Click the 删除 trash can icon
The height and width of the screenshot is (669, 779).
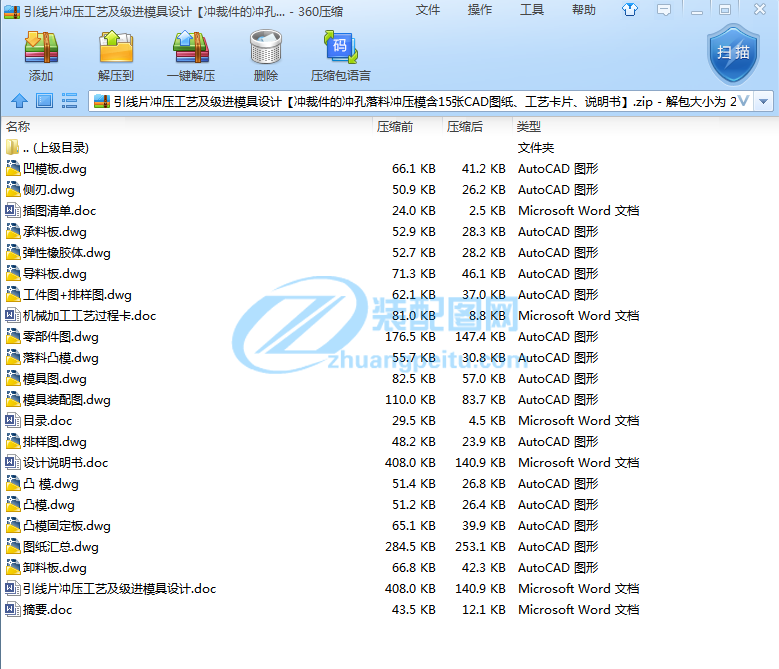point(266,55)
